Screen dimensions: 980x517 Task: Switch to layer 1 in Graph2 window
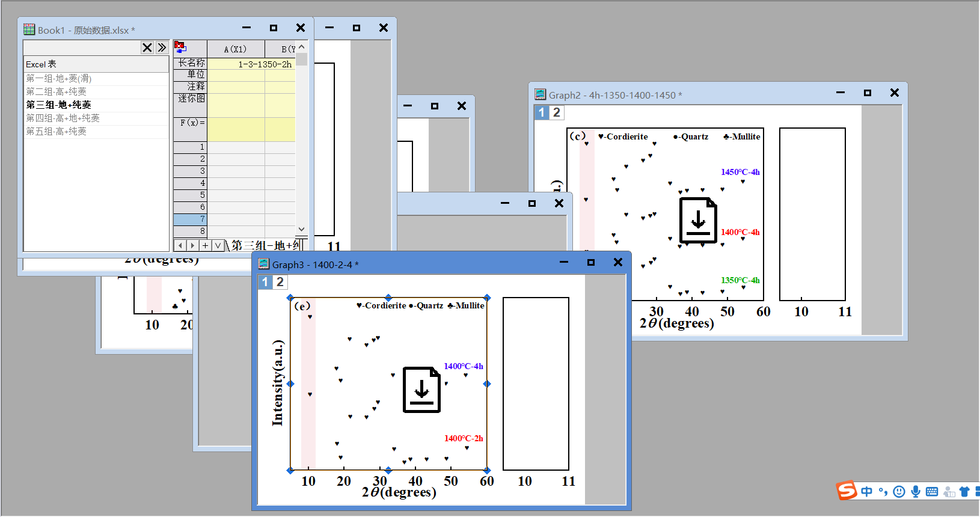(x=542, y=112)
